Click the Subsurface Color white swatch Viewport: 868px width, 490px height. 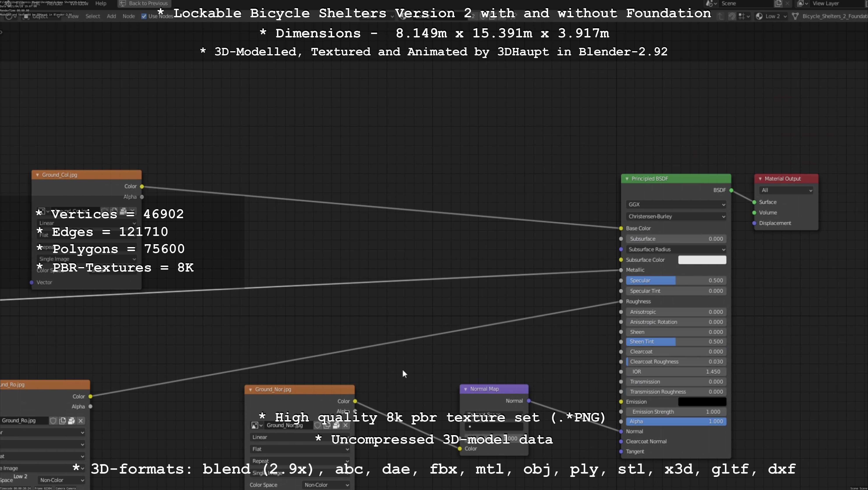pos(702,260)
